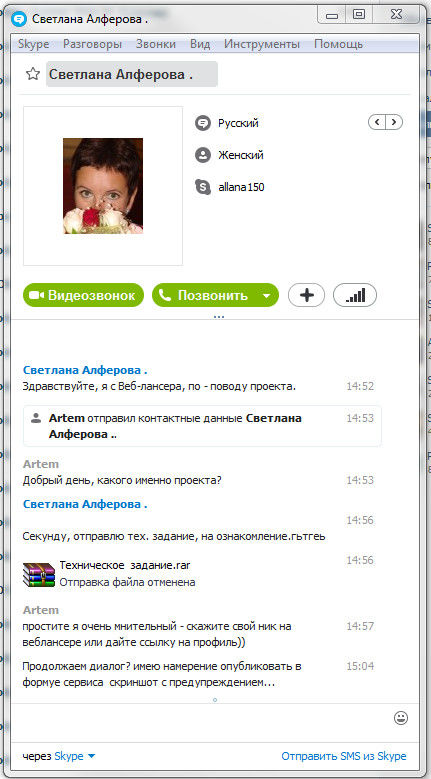Click the Женский gender entry
The width and height of the screenshot is (431, 779).
(x=241, y=155)
